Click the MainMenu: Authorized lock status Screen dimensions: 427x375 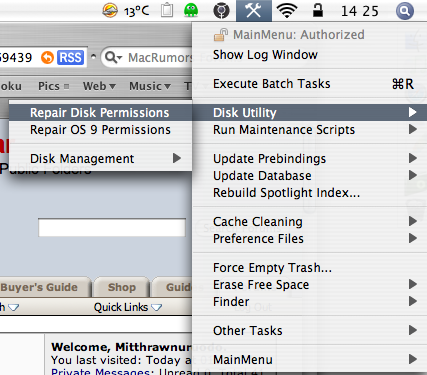click(x=289, y=35)
